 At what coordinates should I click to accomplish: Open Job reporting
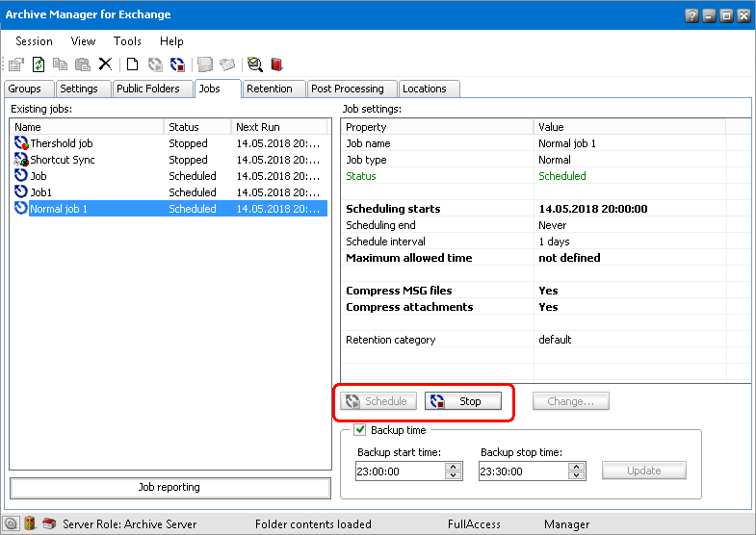169,488
